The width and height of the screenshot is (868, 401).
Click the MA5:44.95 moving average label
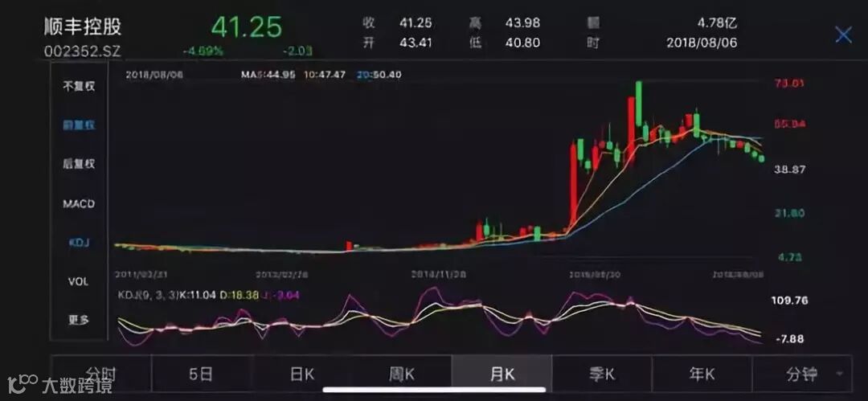click(268, 74)
